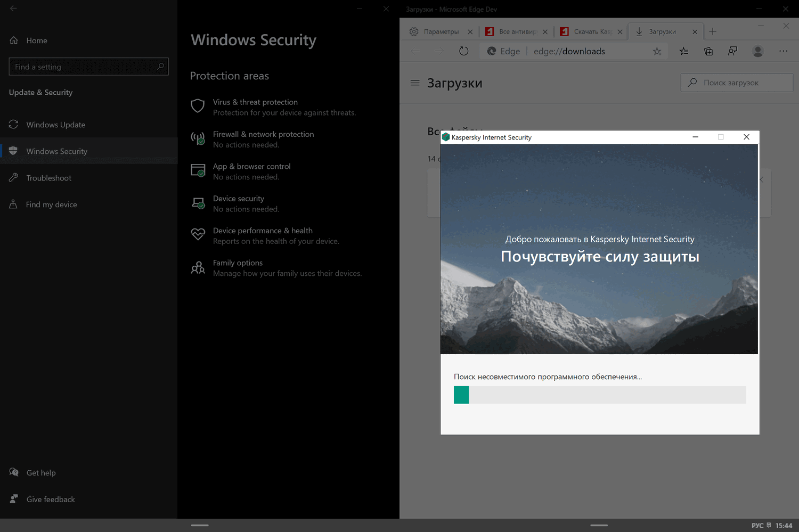This screenshot has width=799, height=532.
Task: Click the РУС language indicator in taskbar
Action: [x=757, y=525]
